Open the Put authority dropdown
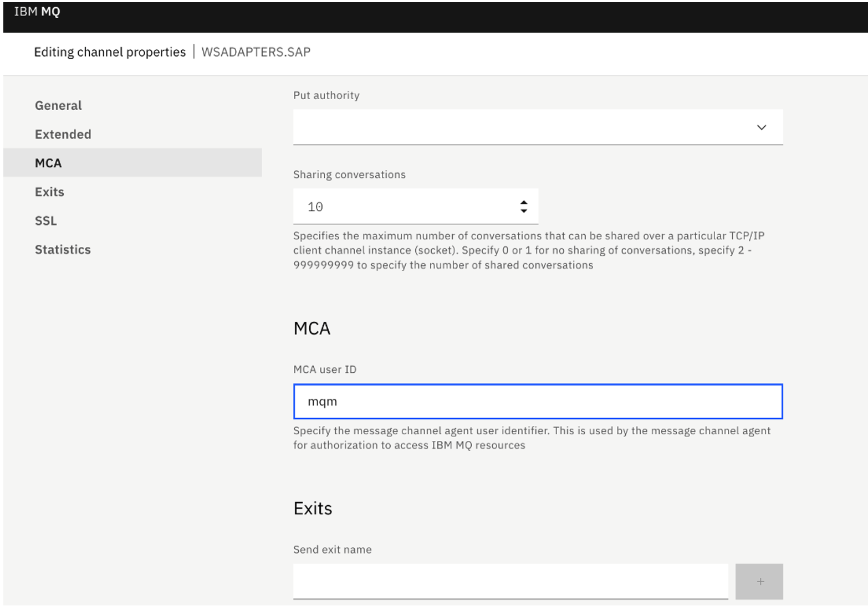The height and width of the screenshot is (606, 868). pyautogui.click(x=537, y=127)
